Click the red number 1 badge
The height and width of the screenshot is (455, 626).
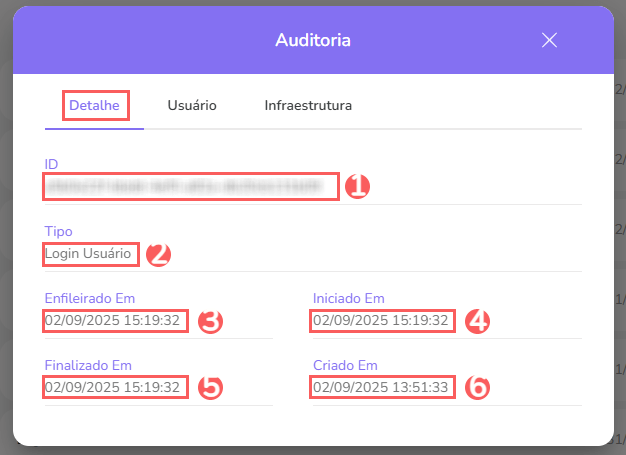click(x=358, y=186)
